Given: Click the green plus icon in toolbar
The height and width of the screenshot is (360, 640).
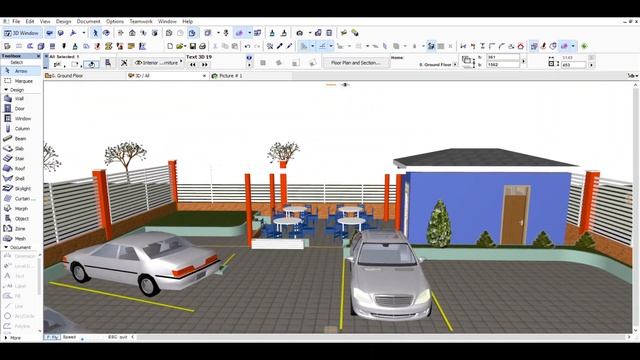Looking at the screenshot, I should coord(584,46).
